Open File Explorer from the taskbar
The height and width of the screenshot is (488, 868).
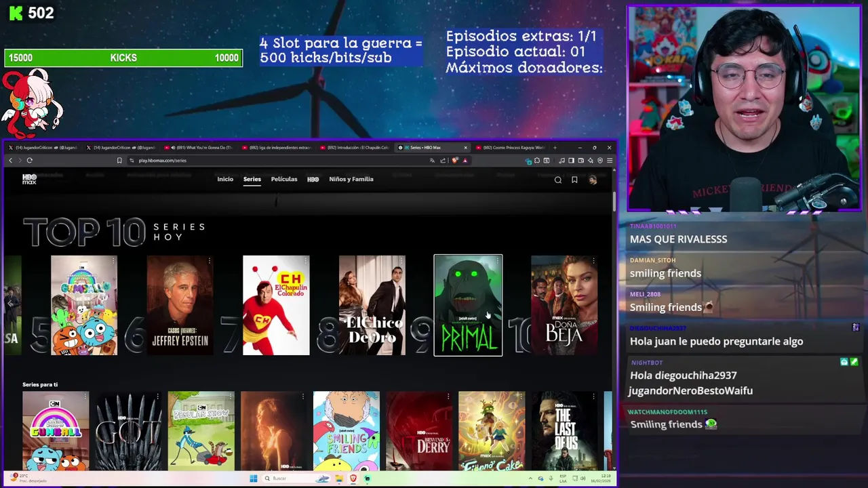click(338, 479)
